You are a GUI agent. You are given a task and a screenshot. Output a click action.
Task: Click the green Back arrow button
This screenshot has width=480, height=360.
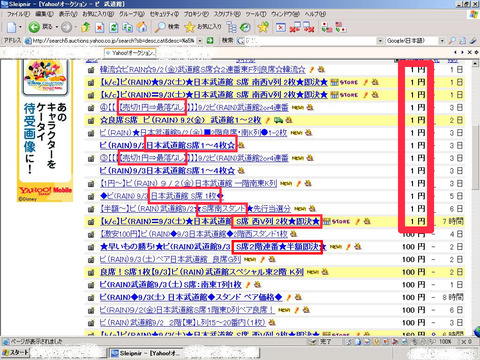click(x=34, y=27)
